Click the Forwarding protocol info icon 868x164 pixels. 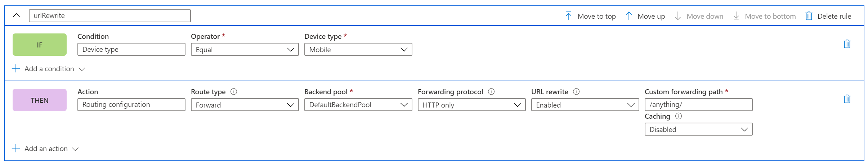491,92
